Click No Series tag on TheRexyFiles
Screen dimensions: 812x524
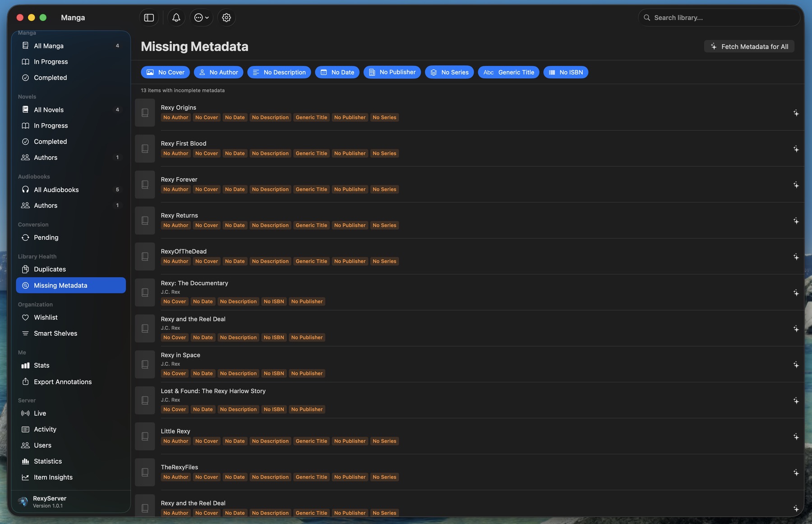click(384, 477)
